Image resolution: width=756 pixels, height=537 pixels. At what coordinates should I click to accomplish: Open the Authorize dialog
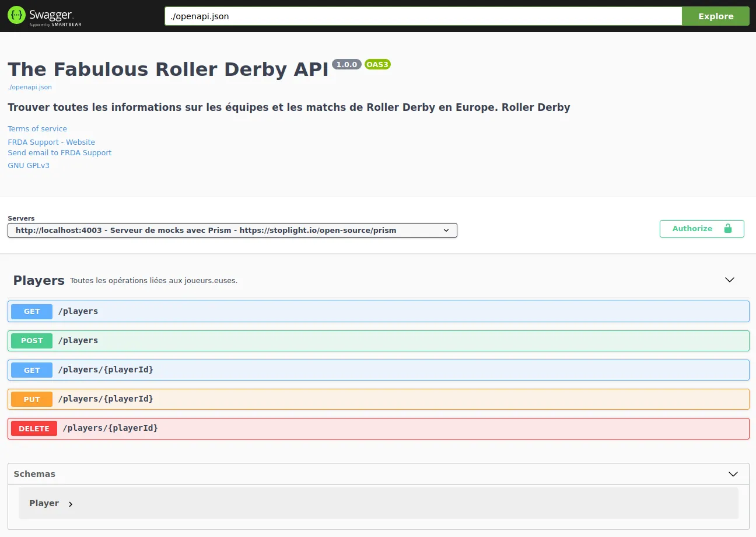pos(693,229)
